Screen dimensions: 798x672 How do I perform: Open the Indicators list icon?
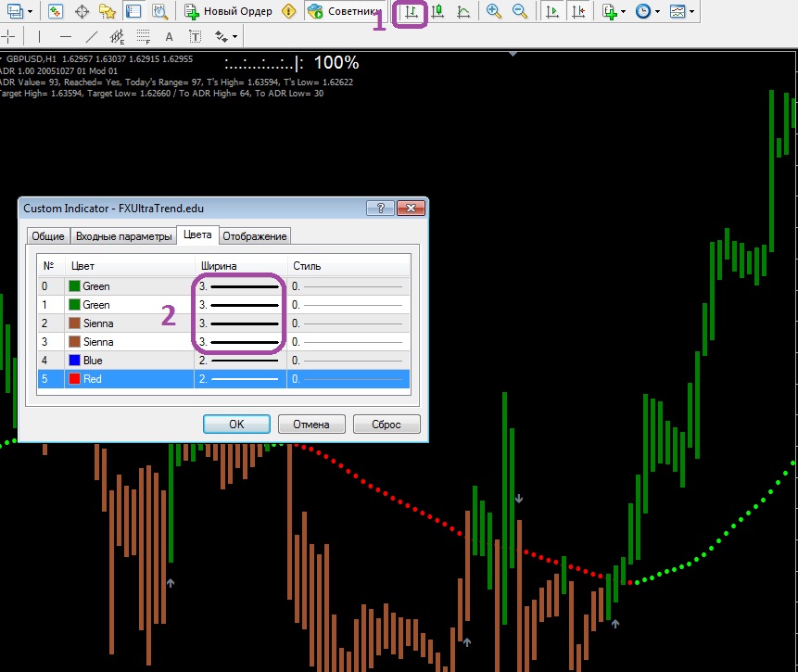[x=609, y=11]
